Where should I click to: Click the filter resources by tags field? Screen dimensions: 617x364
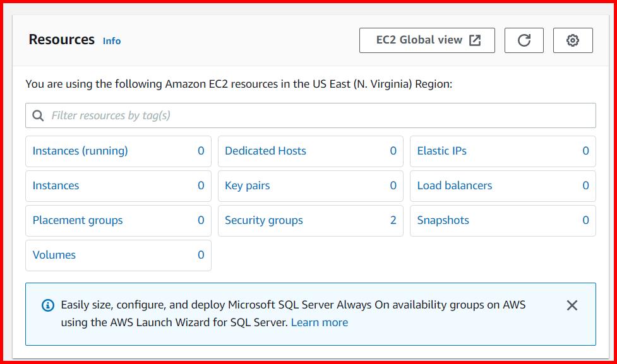point(189,115)
